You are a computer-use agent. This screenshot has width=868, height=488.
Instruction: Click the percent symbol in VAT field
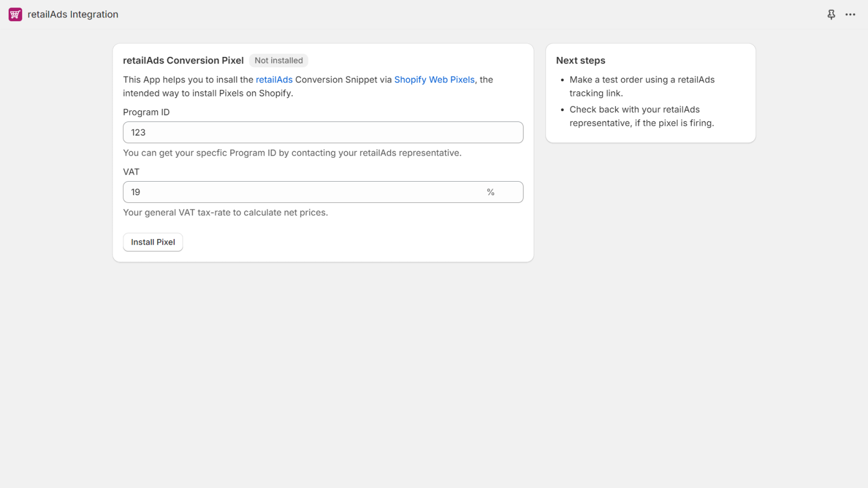(x=490, y=192)
